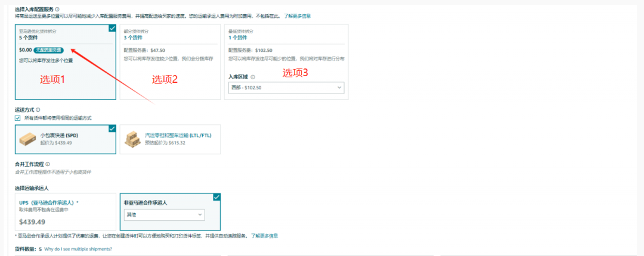Click the 选择运输承运人 heading
Screen dimensions: 644x256
pos(32,188)
